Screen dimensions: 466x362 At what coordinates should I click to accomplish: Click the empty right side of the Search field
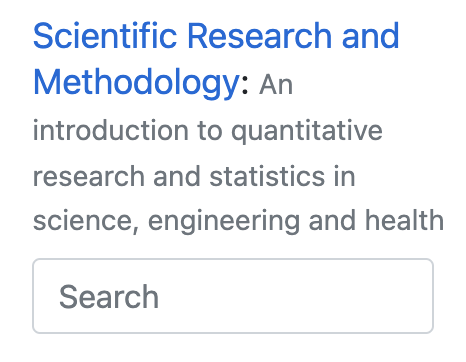[x=317, y=296]
